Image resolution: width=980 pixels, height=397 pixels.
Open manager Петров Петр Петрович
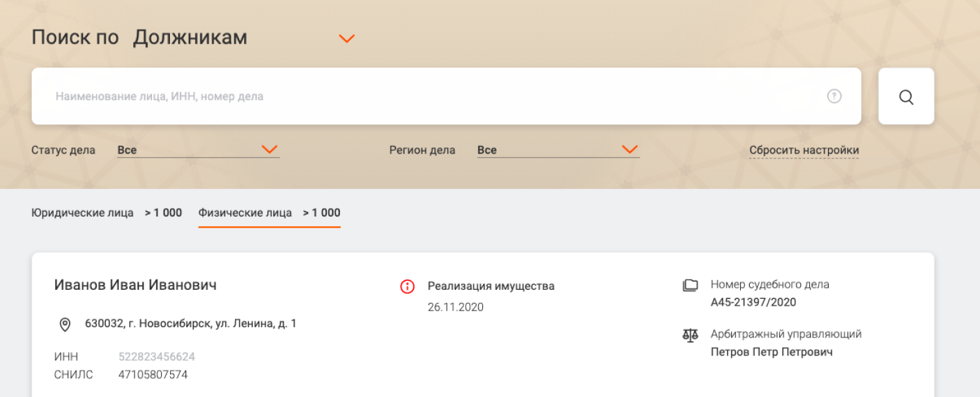[771, 352]
